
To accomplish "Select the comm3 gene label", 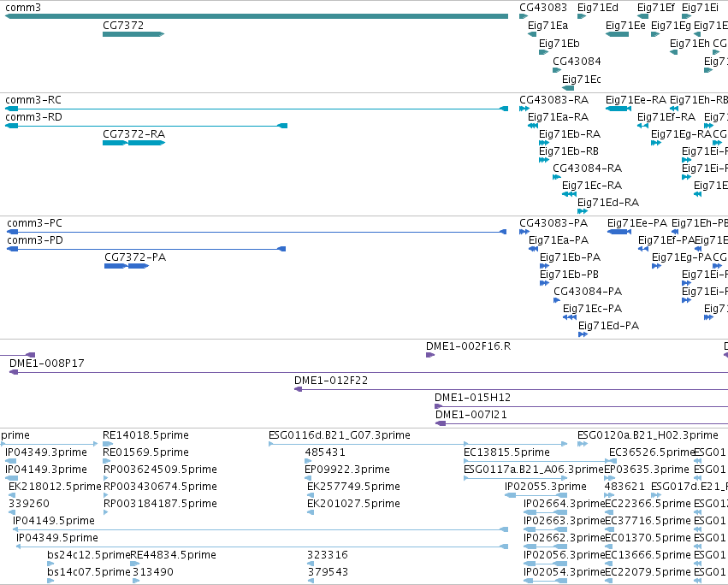I will 23,8.
